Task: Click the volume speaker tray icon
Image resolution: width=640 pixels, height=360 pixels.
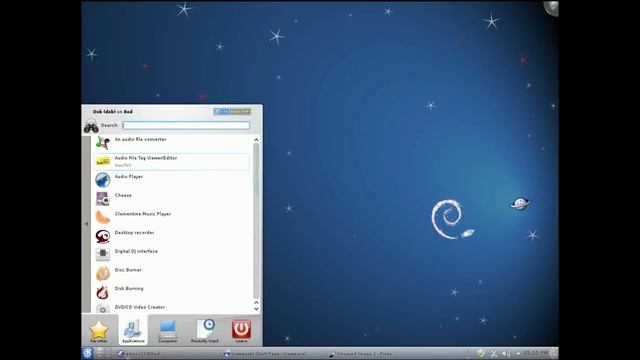Action: (506, 353)
